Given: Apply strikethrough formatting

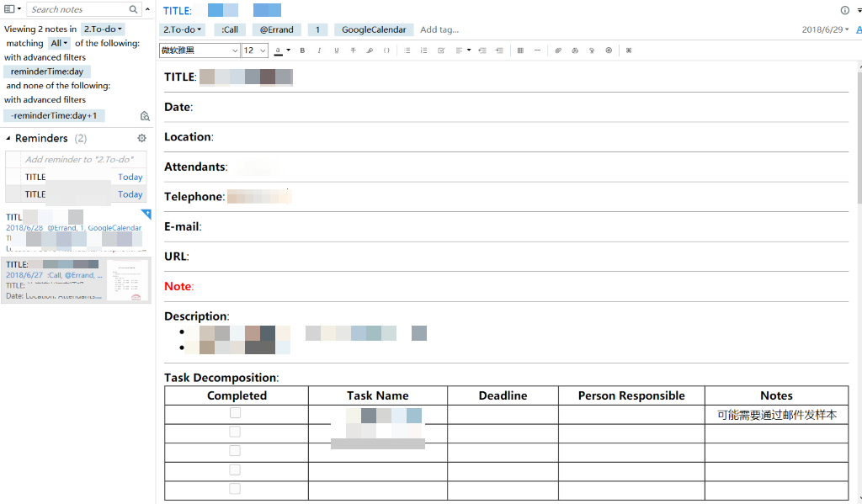Looking at the screenshot, I should 353,50.
